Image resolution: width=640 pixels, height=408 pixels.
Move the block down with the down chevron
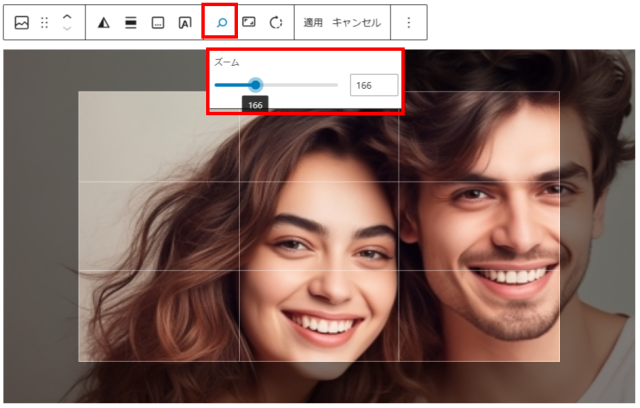67,29
